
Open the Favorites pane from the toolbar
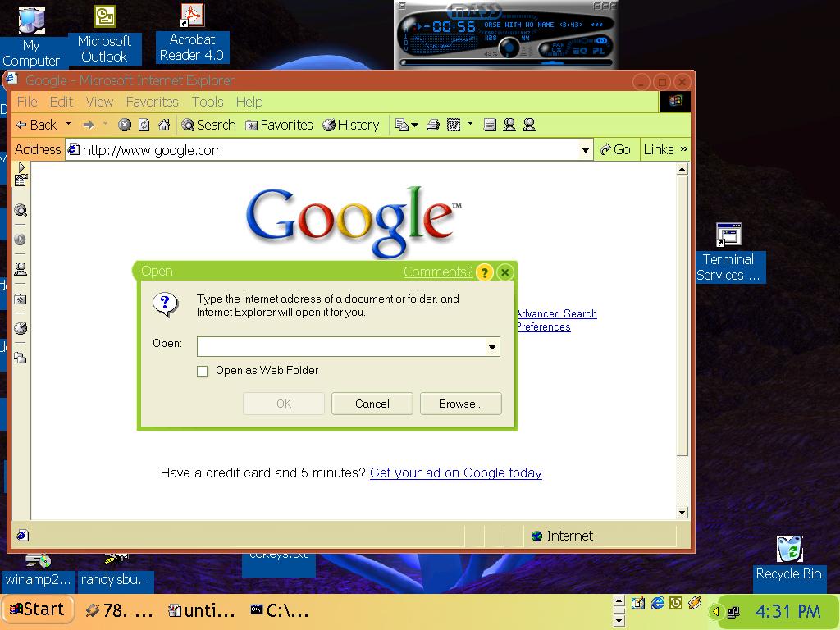[x=279, y=126]
